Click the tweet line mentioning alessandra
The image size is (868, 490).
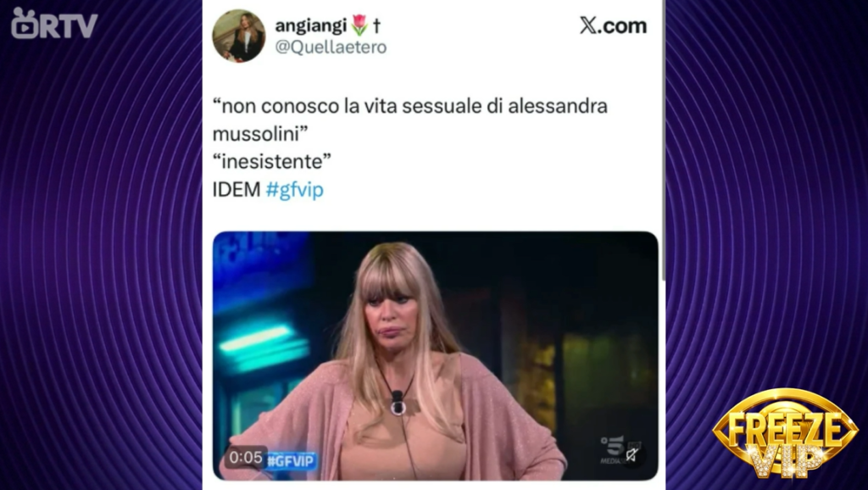(410, 106)
